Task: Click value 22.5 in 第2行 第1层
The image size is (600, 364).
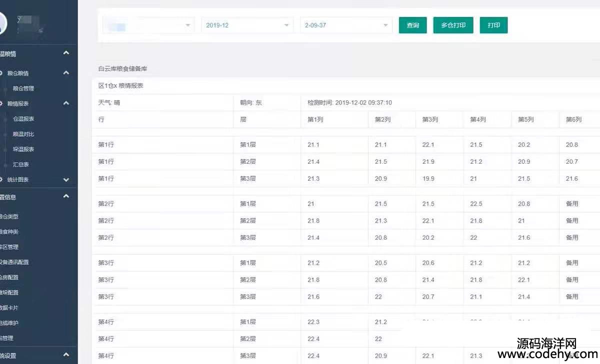Action: 476,204
